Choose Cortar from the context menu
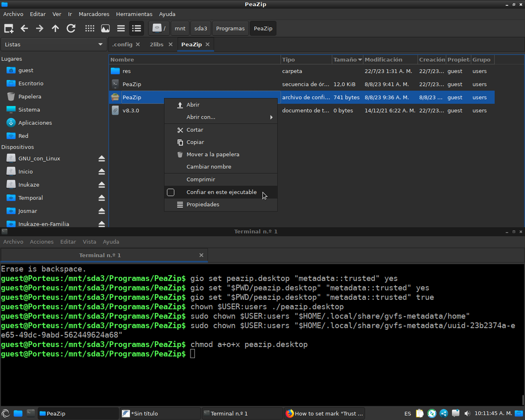Image resolution: width=525 pixels, height=420 pixels. click(220, 130)
